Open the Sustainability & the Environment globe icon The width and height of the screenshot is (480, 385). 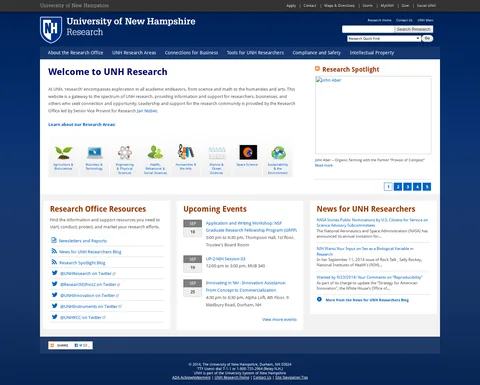278,153
